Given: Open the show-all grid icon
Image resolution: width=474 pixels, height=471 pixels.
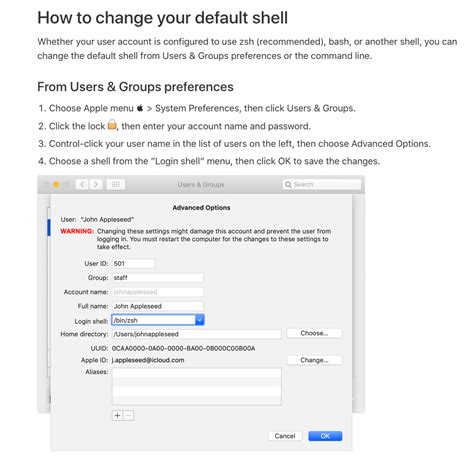Looking at the screenshot, I should [x=116, y=184].
